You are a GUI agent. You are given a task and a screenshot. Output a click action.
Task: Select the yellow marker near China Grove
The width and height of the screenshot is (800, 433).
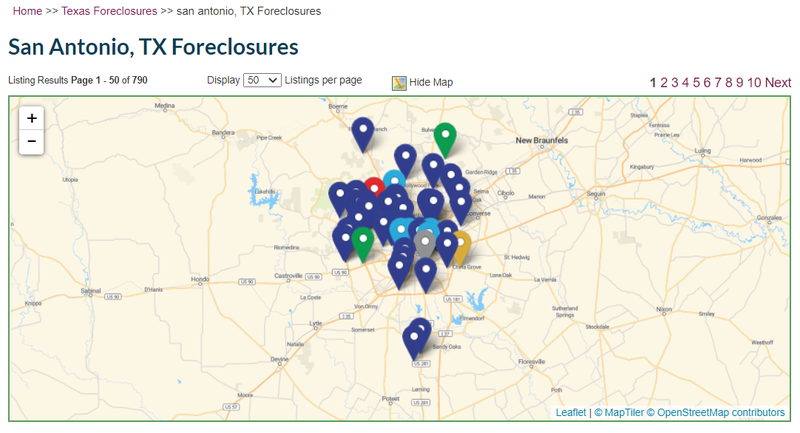coord(463,246)
